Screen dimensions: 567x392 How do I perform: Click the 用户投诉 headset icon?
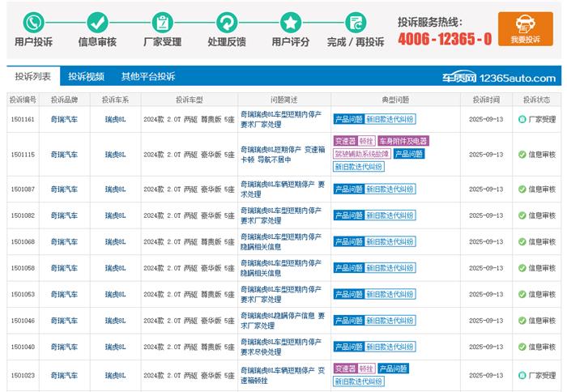pyautogui.click(x=33, y=22)
